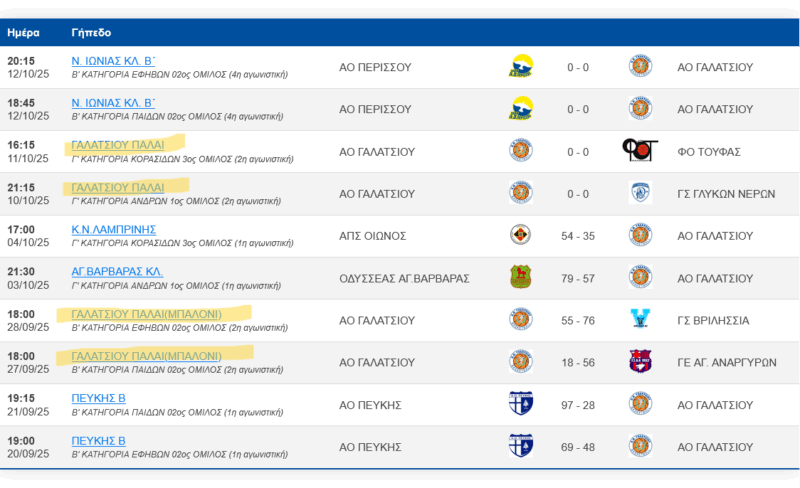Click ΑΟ ΠΕΥΚΗΣ logo in the 19:15 match
This screenshot has width=800, height=488.
(x=520, y=404)
